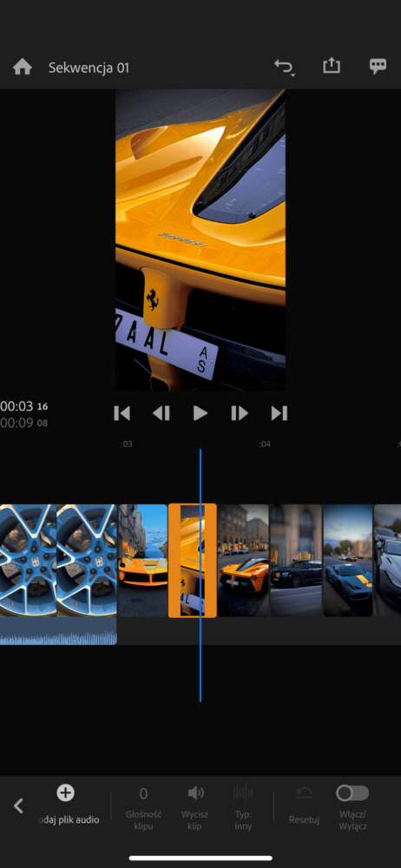The width and height of the screenshot is (401, 868).
Task: Select the highlighted orange-bordered clip
Action: (x=192, y=560)
